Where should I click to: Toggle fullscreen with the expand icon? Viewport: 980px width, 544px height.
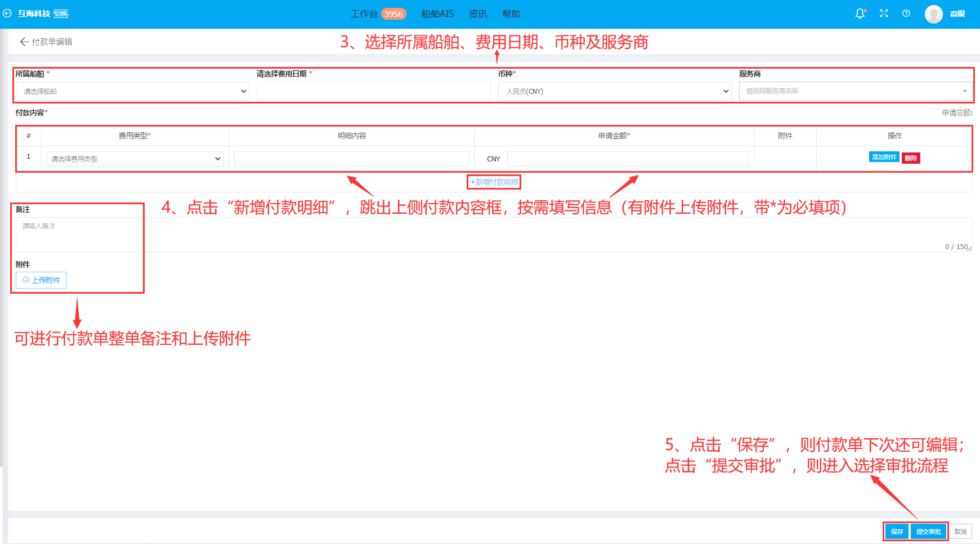click(884, 14)
